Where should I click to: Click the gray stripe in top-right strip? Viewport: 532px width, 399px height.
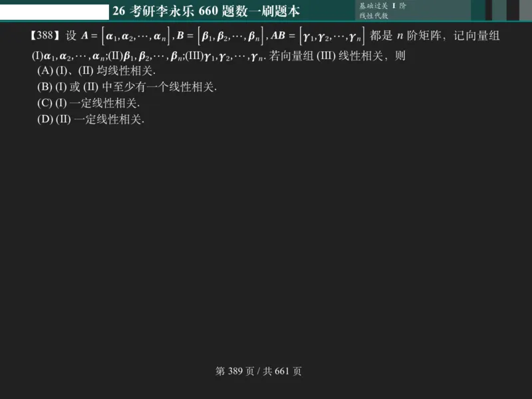[525, 9]
